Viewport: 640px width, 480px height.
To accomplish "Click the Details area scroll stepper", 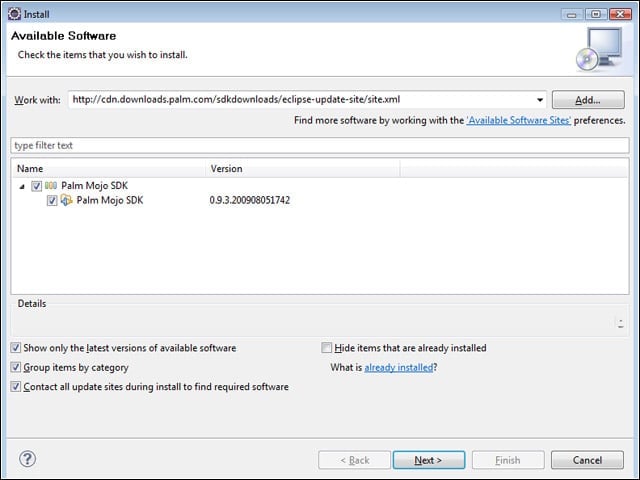I will pos(620,324).
